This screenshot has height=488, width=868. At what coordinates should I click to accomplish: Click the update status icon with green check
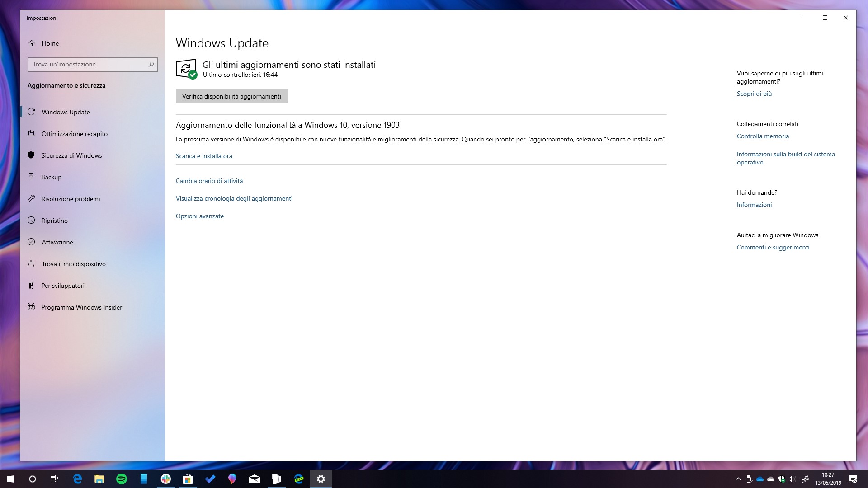[x=186, y=69]
